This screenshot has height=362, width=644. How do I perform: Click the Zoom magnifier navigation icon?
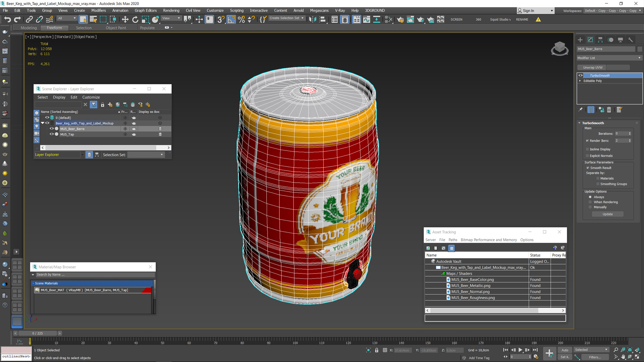(616, 350)
